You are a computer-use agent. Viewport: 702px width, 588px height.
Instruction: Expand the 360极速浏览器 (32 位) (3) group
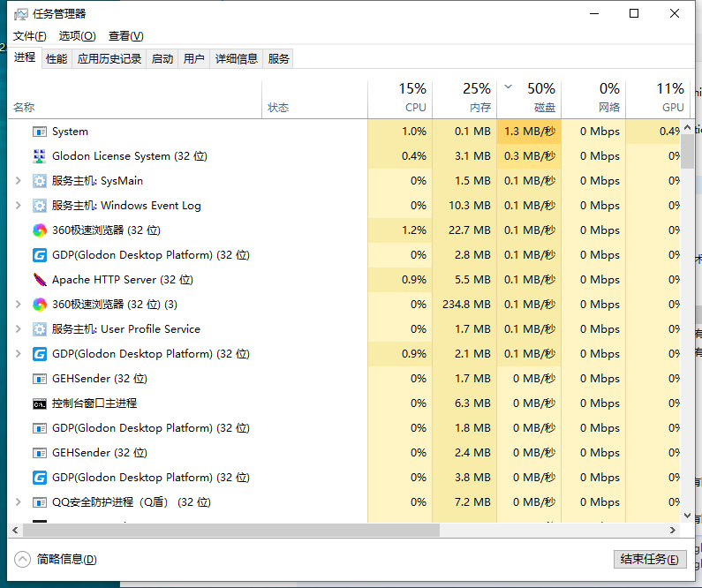click(18, 305)
